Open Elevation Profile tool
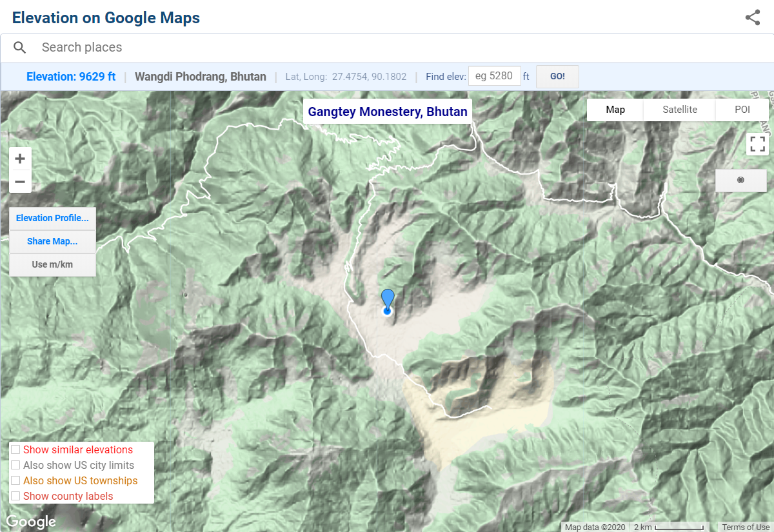The image size is (774, 532). 53,218
